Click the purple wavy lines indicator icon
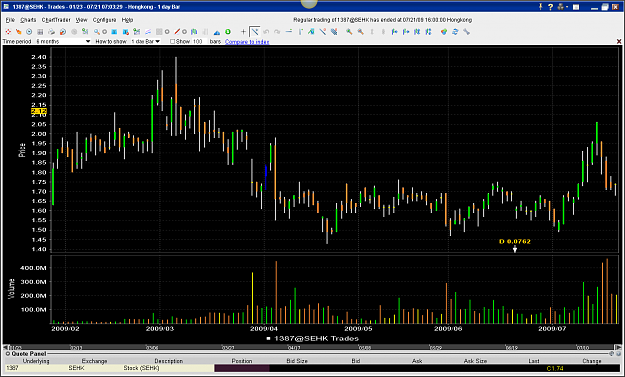 [x=148, y=31]
